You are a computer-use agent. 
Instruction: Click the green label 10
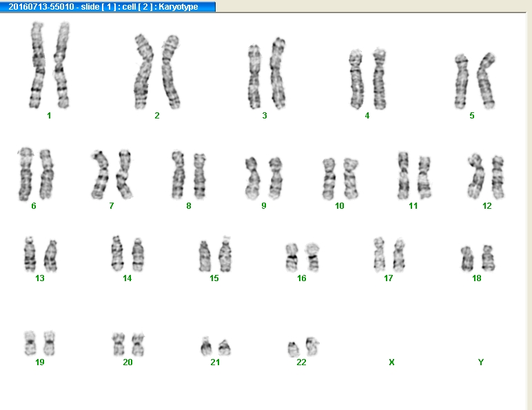[340, 206]
